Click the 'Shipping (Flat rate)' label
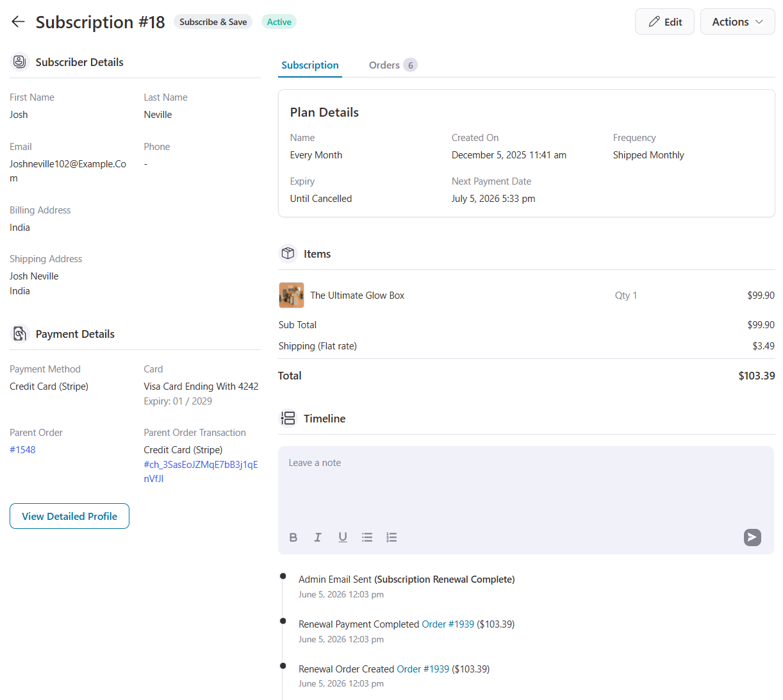The width and height of the screenshot is (783, 700). 318,346
